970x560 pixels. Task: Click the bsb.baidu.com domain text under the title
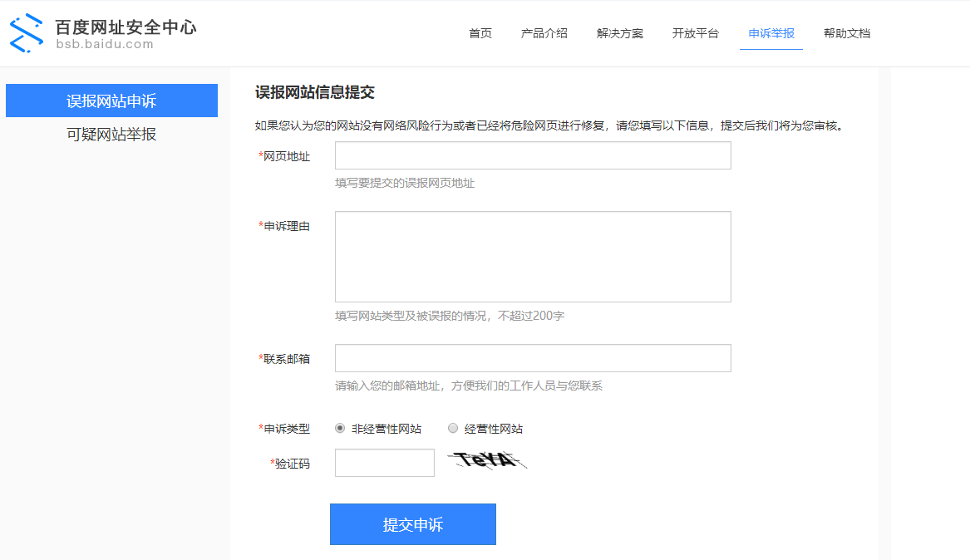point(105,45)
